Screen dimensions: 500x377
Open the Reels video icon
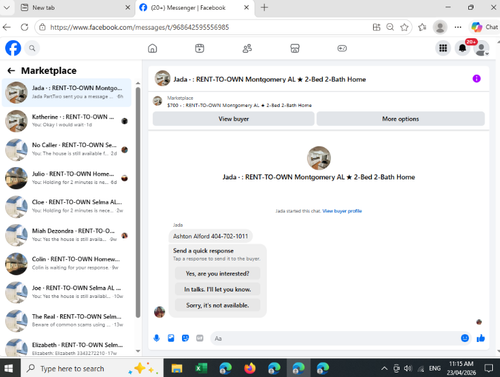click(x=199, y=49)
